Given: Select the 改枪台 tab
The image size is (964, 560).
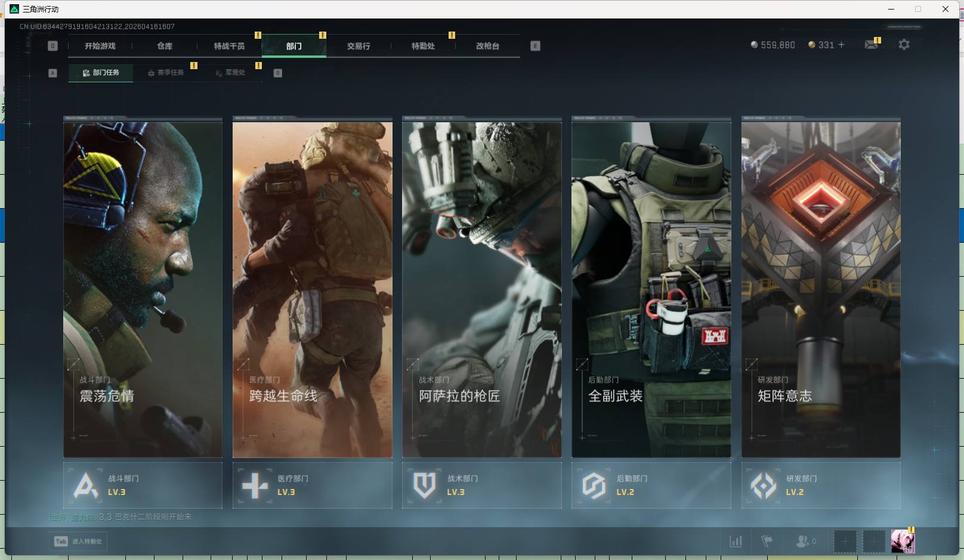Looking at the screenshot, I should click(x=487, y=46).
